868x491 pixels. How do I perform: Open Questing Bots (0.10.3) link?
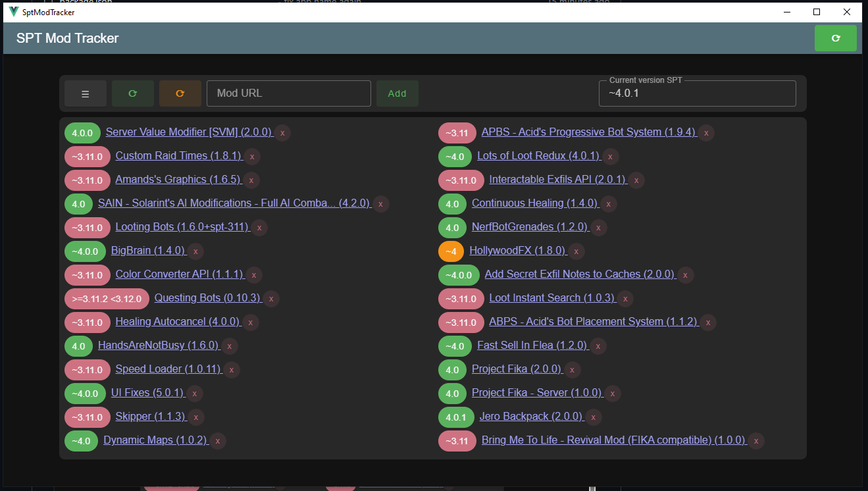click(x=208, y=297)
